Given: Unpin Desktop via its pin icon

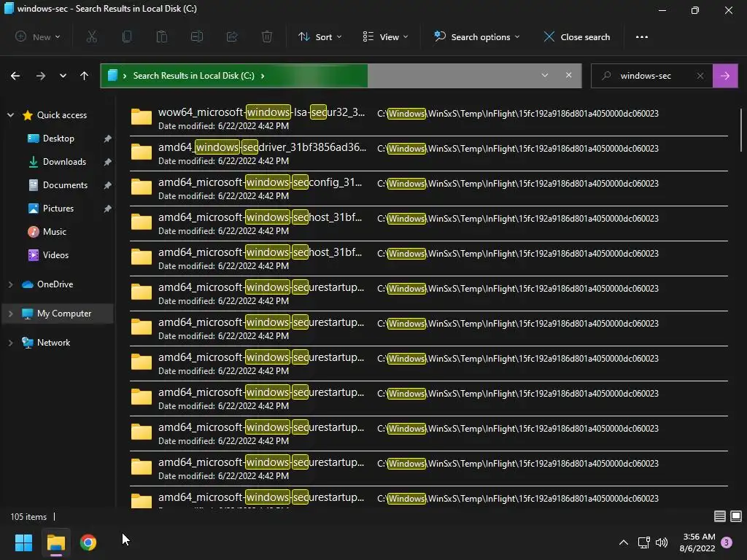Looking at the screenshot, I should pyautogui.click(x=108, y=139).
